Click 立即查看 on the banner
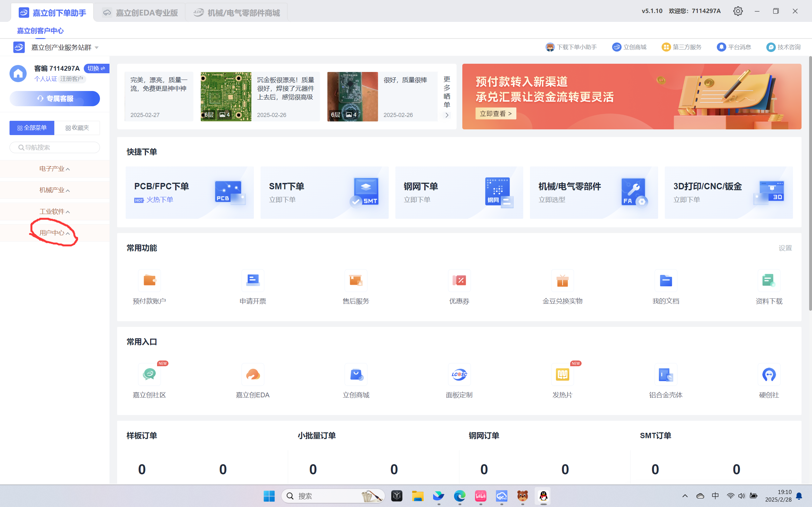Image resolution: width=812 pixels, height=507 pixels. pos(496,114)
